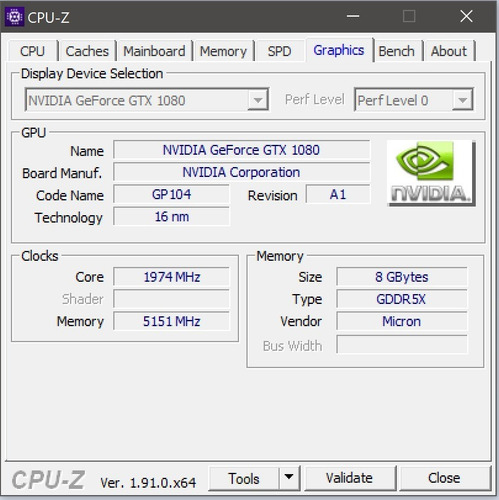
Task: Click the Tools button
Action: click(x=244, y=479)
